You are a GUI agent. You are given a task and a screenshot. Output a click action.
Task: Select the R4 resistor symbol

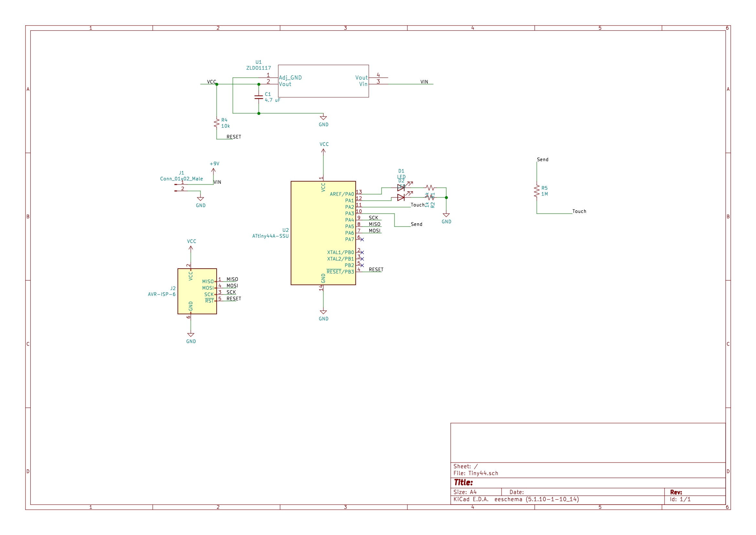pos(217,123)
